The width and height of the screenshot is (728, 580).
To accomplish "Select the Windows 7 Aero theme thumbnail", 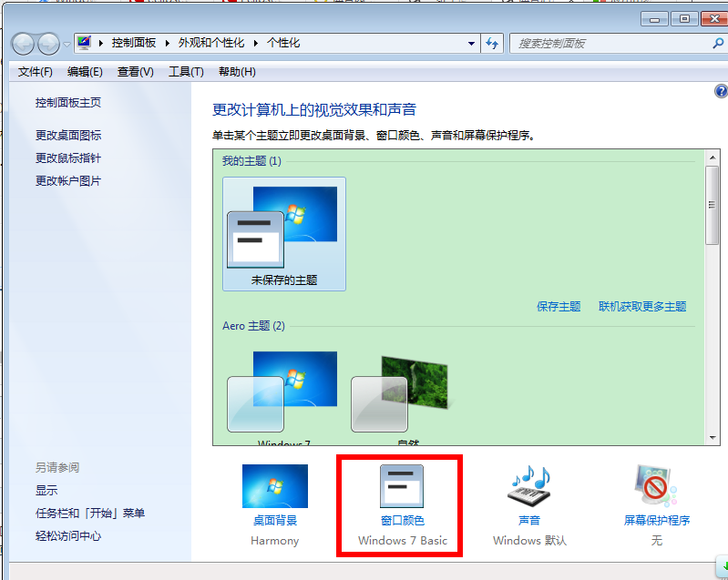I will [282, 392].
